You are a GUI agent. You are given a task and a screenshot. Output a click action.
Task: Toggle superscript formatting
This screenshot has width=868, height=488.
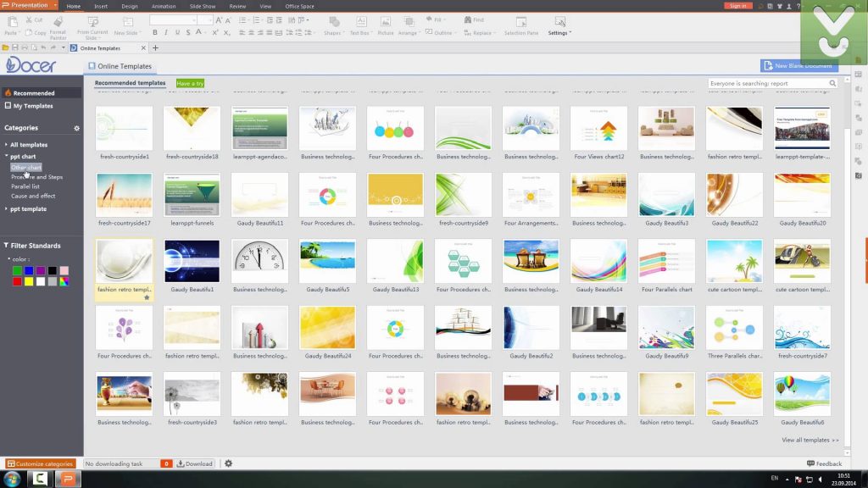(214, 33)
